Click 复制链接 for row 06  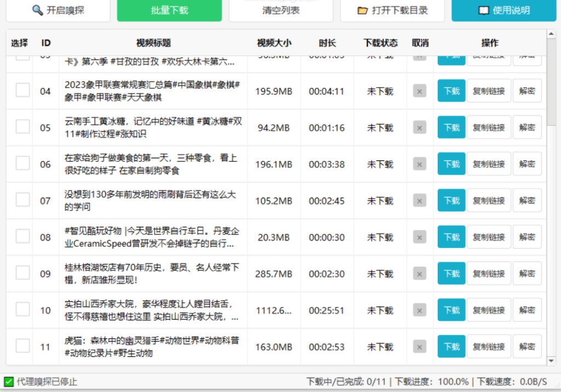tap(489, 163)
